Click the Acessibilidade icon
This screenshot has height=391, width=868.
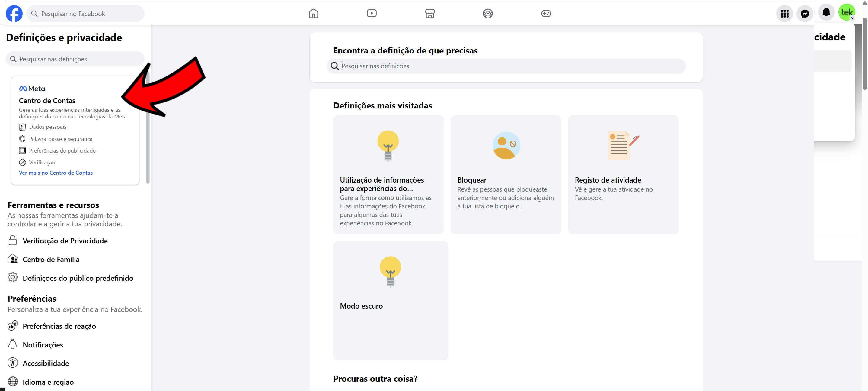click(x=13, y=363)
